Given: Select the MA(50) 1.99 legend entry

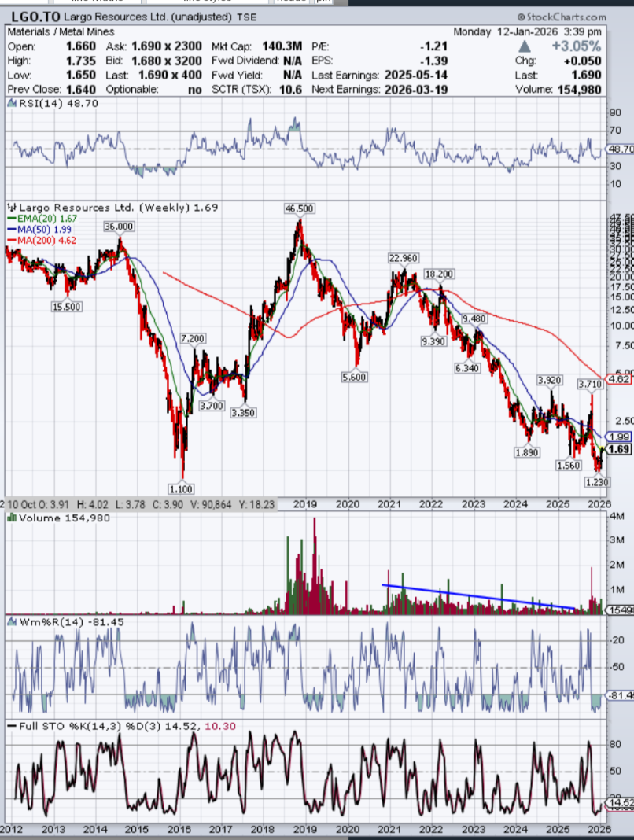Looking at the screenshot, I should [39, 230].
